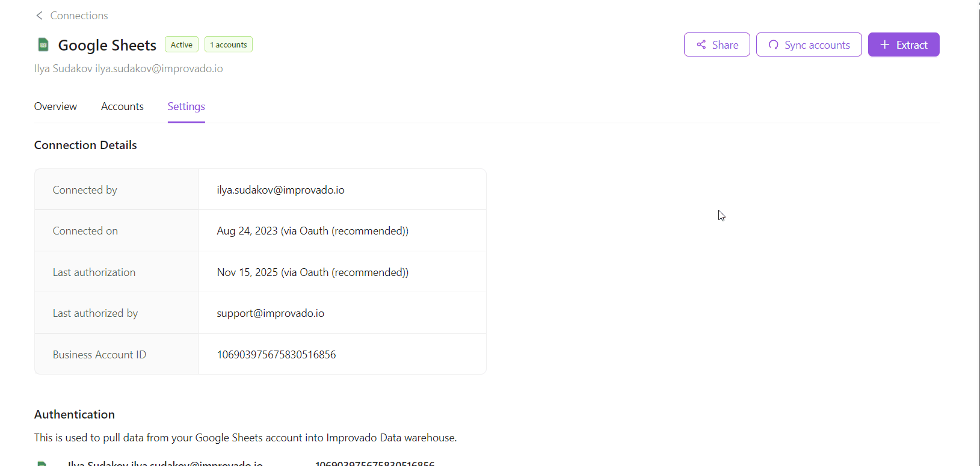Select the Nov 15, 2025 authorization date
The image size is (980, 466).
pos(313,272)
